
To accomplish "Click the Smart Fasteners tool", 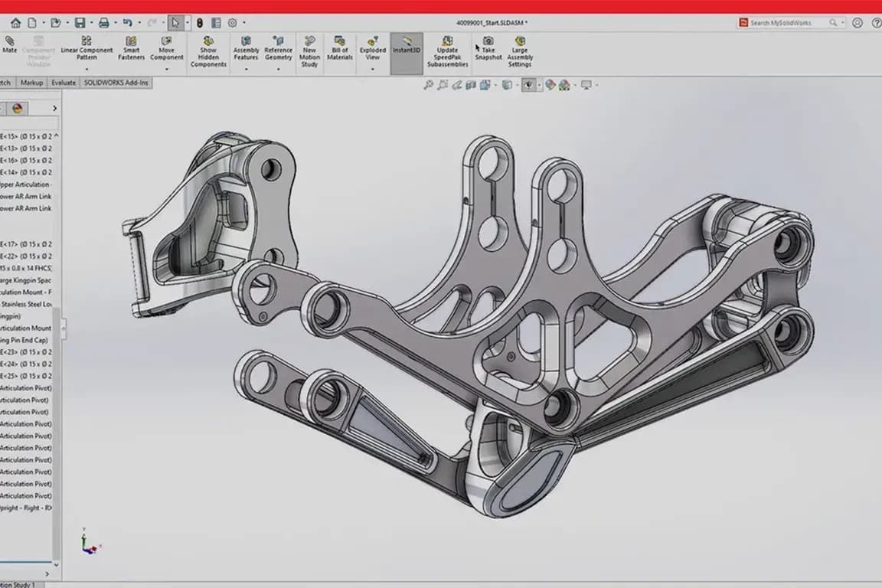I will pyautogui.click(x=131, y=48).
